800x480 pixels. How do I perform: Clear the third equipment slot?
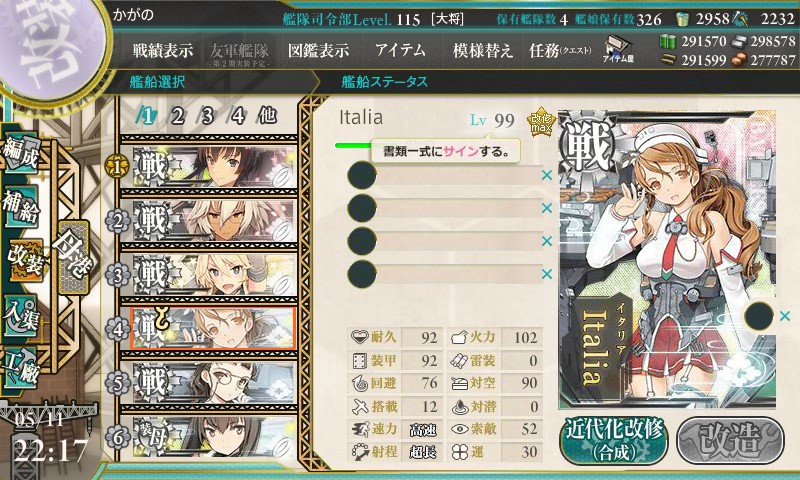pyautogui.click(x=547, y=241)
